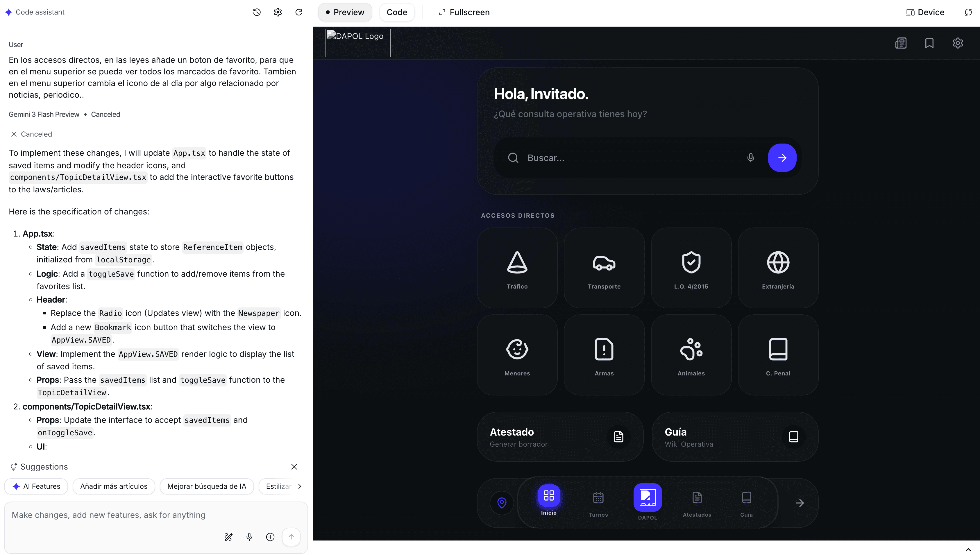Image resolution: width=980 pixels, height=555 pixels.
Task: Open saved Bookmark icon in app header
Action: pos(929,43)
